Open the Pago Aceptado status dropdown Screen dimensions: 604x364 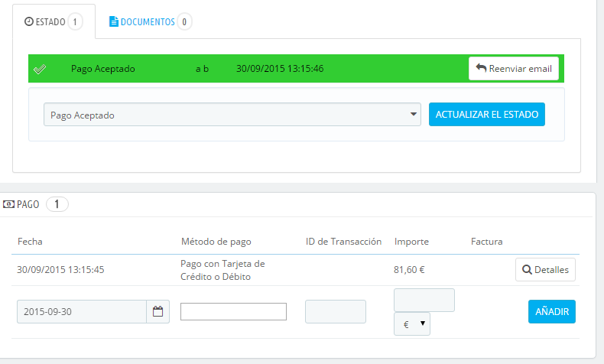pyautogui.click(x=232, y=115)
